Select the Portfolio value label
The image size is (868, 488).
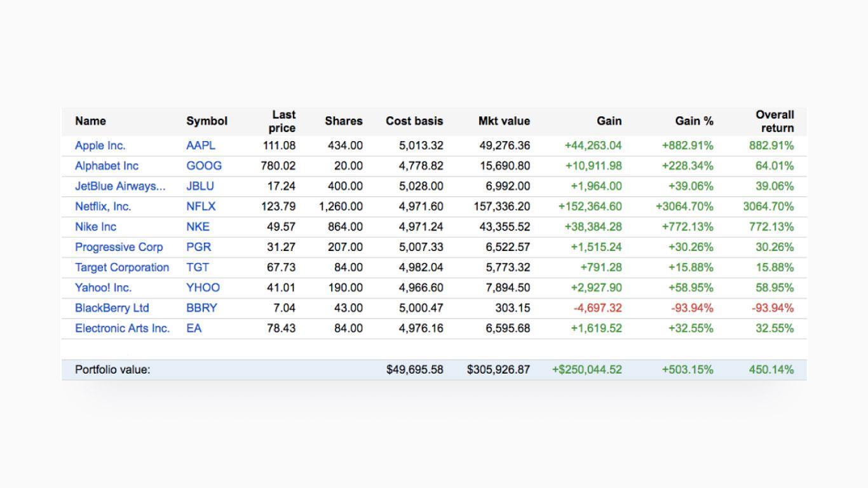(x=112, y=370)
